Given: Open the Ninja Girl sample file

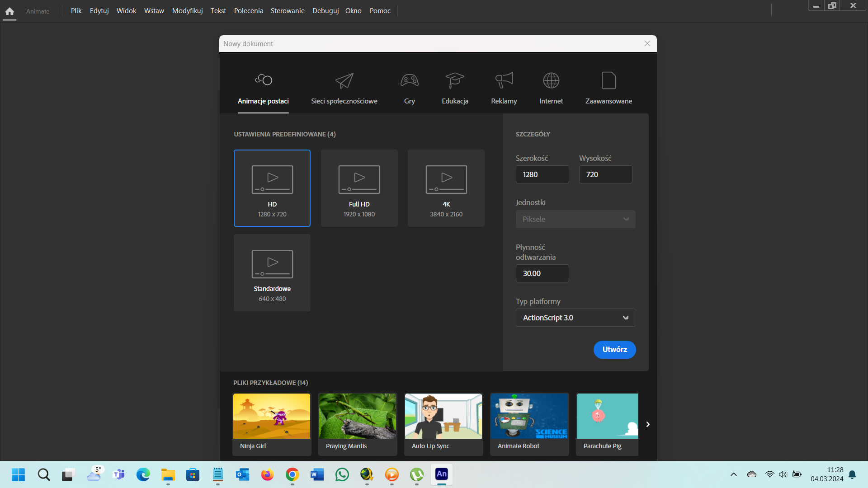Looking at the screenshot, I should click(272, 424).
